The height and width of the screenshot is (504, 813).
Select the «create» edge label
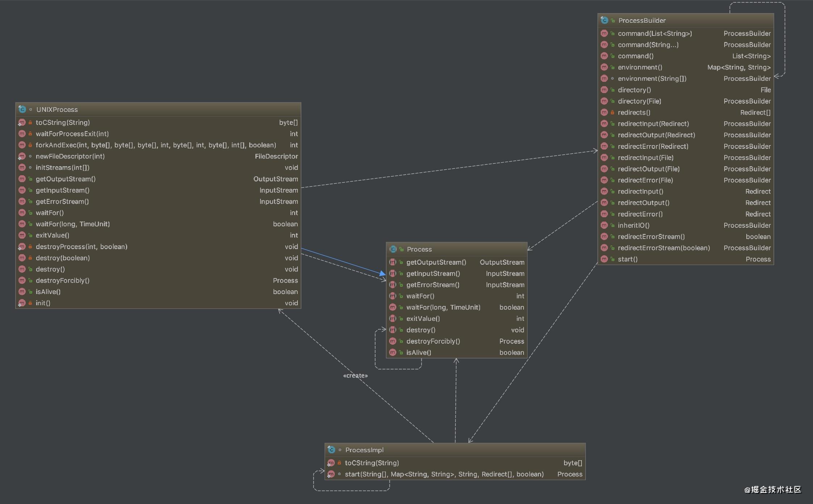(x=355, y=375)
